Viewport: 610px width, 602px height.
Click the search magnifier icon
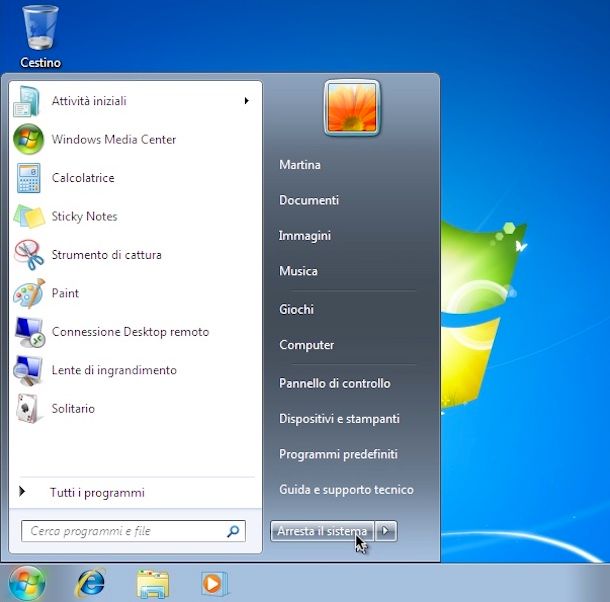tap(233, 531)
